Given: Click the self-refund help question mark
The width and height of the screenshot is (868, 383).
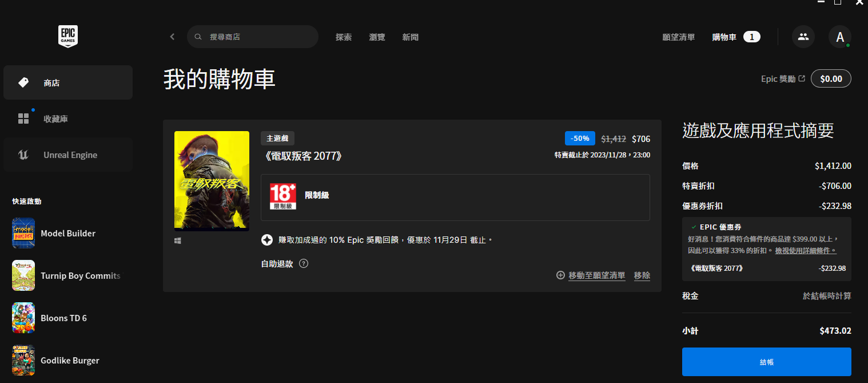Looking at the screenshot, I should coord(304,264).
